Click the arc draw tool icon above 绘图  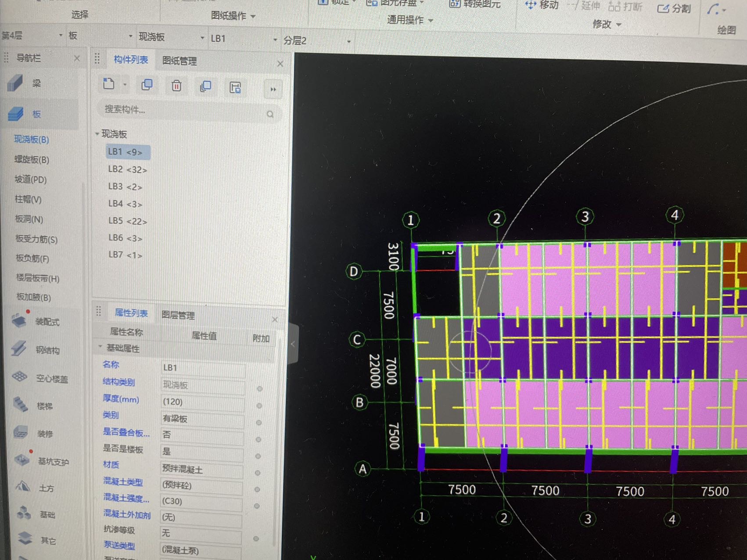click(x=714, y=9)
